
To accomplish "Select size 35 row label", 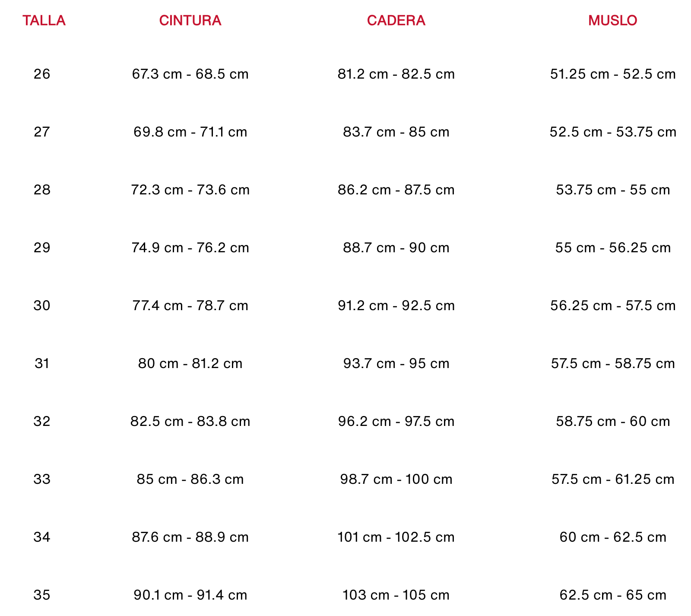I will click(x=42, y=595).
